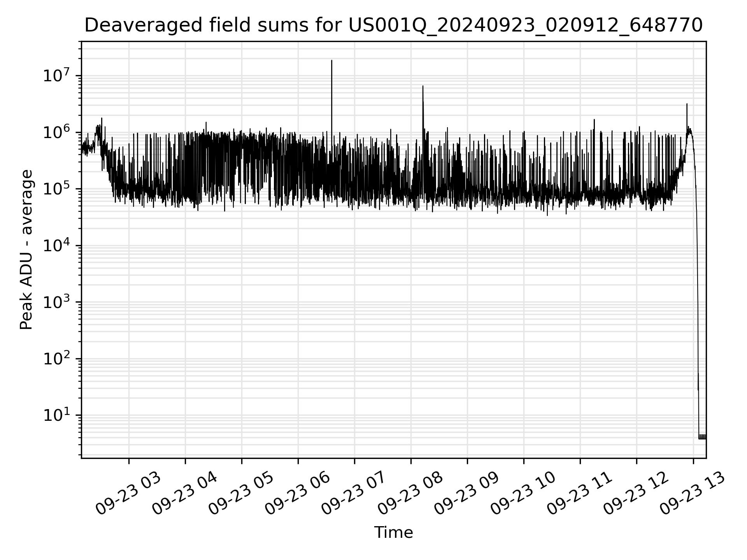Screen dimensions: 747x560
Task: Click the x-axis label 'Time'
Action: tap(393, 532)
